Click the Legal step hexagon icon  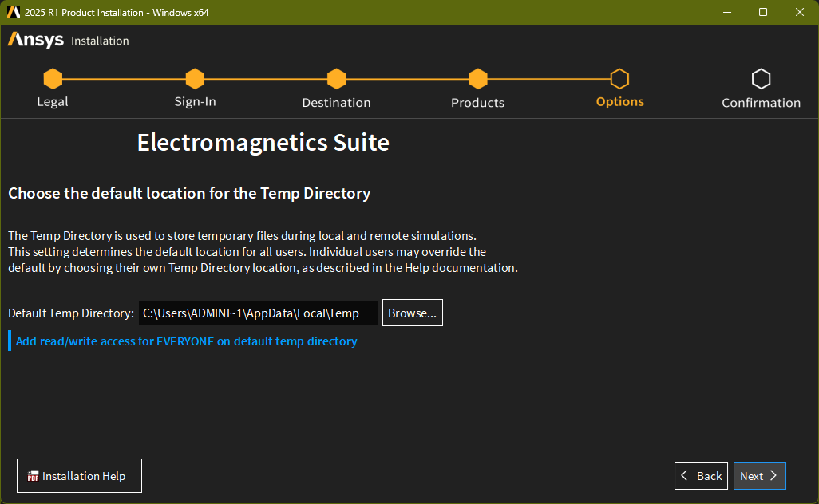click(53, 79)
